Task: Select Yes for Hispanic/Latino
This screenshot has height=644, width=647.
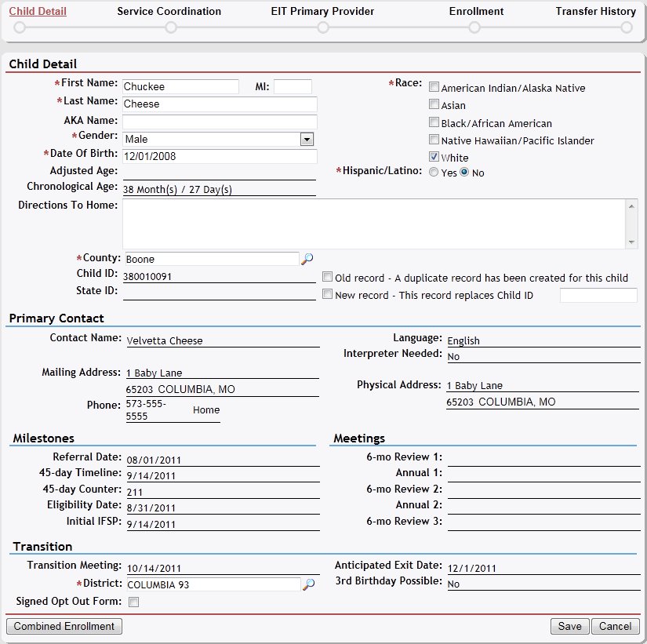Action: point(434,173)
